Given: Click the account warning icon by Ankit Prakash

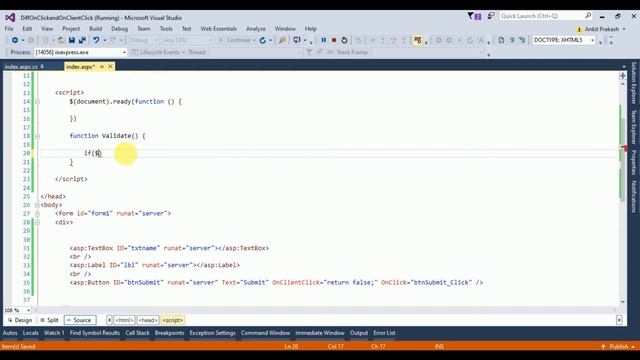Looking at the screenshot, I should tap(579, 29).
